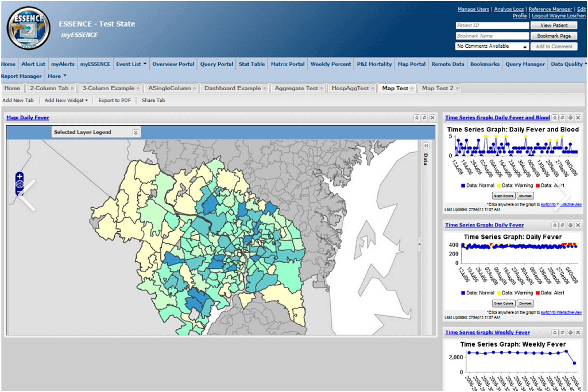Zoom in on the map with plus button
The width and height of the screenshot is (588, 392).
tap(20, 176)
